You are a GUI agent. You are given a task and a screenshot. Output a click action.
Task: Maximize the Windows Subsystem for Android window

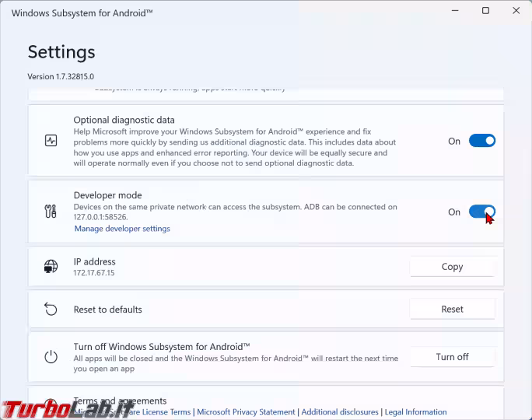tap(485, 11)
